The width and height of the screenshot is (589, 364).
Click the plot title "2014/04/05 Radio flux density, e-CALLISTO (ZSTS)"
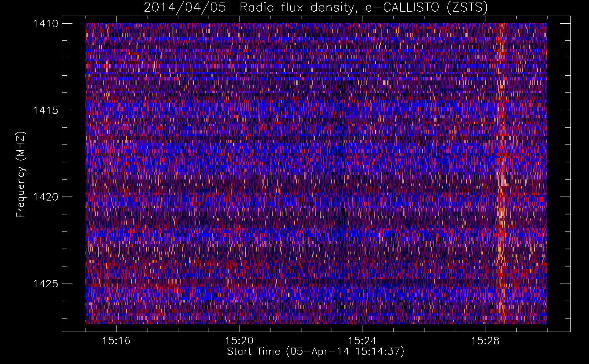click(x=316, y=8)
